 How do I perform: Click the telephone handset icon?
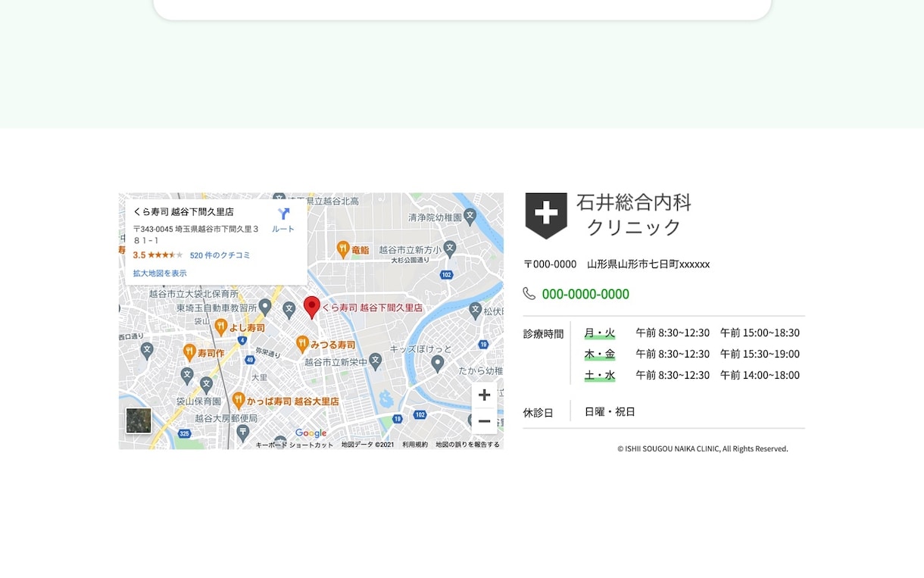point(529,293)
